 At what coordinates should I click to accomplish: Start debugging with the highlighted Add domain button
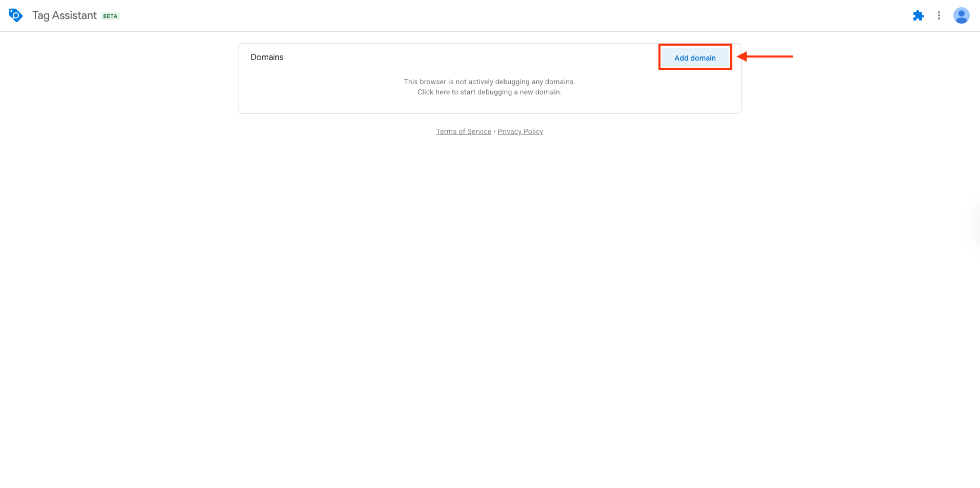point(695,57)
